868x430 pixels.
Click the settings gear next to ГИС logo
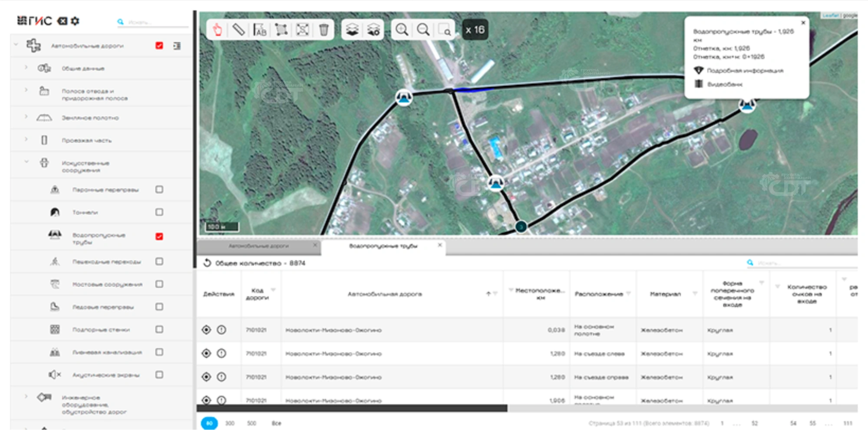pos(75,21)
